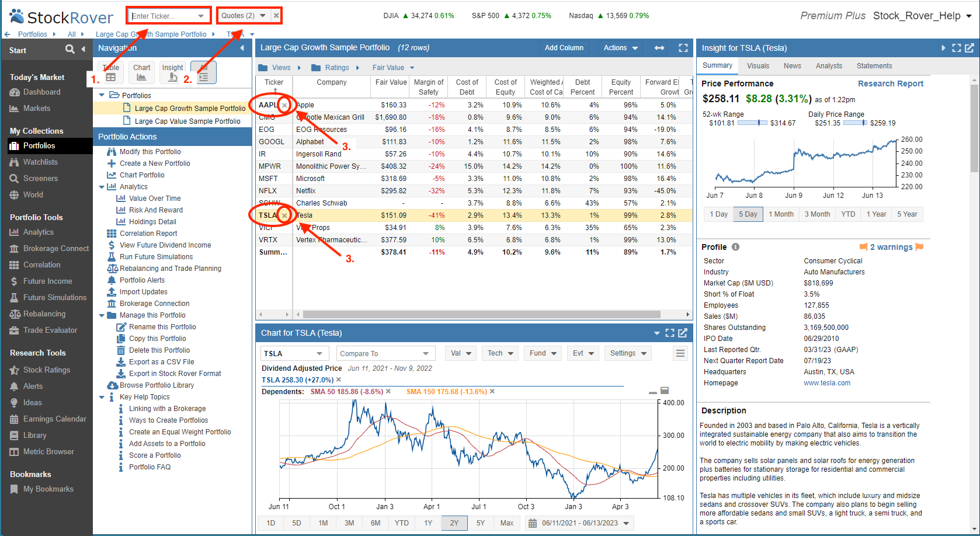
Task: View the 2 warnings link
Action: tap(891, 247)
